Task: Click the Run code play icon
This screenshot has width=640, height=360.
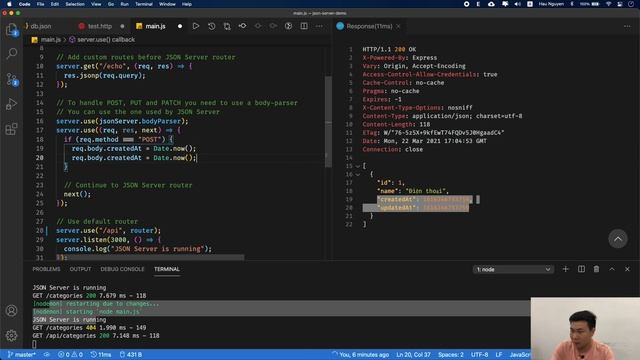Action: click(x=196, y=26)
